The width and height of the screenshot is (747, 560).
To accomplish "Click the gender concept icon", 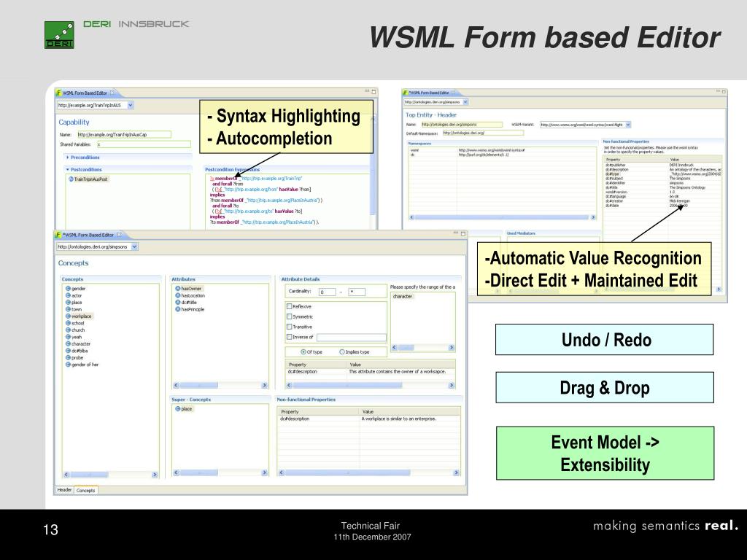I will pos(68,289).
